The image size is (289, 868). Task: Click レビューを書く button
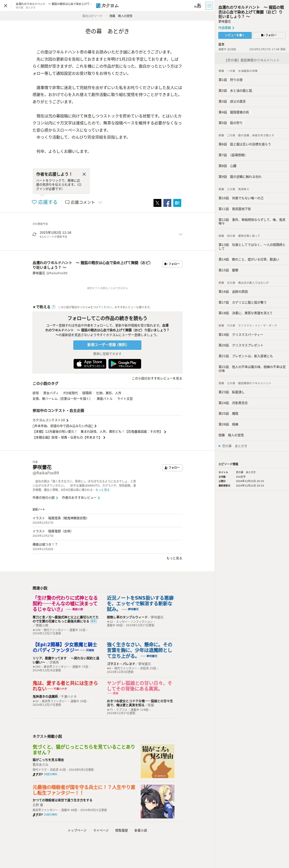235,35
